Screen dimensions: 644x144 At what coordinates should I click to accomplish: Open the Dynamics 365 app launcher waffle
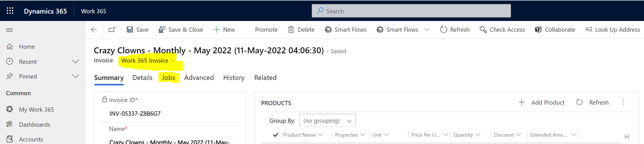(10, 11)
